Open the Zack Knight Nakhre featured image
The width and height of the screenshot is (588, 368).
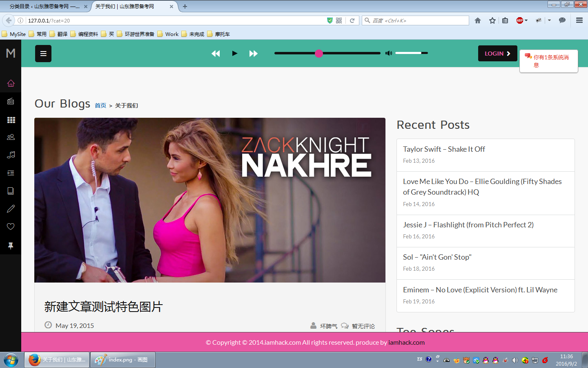pos(210,200)
